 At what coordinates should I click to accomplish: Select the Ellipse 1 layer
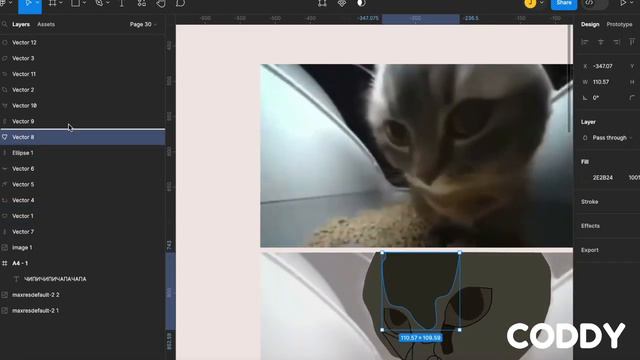82,153
